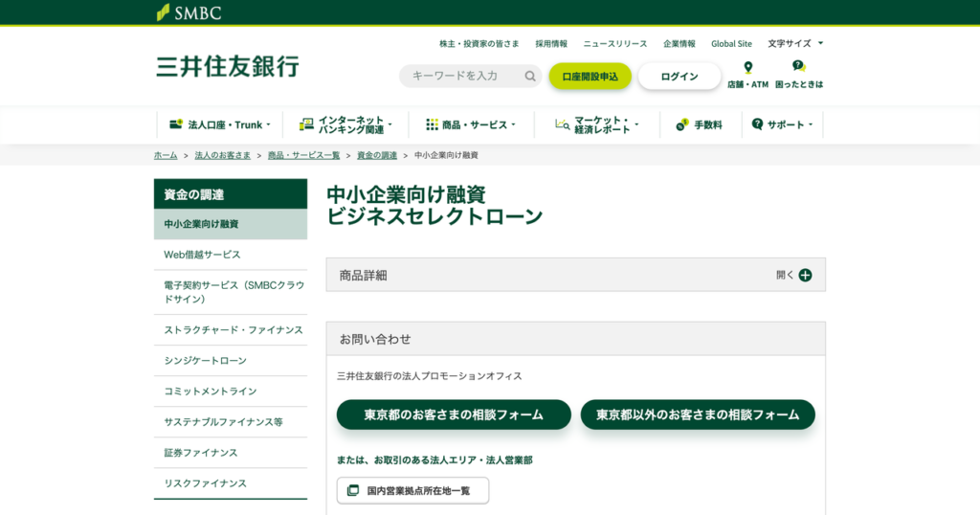Click the 口座開設申込 button
This screenshot has height=515, width=980.
pos(590,77)
